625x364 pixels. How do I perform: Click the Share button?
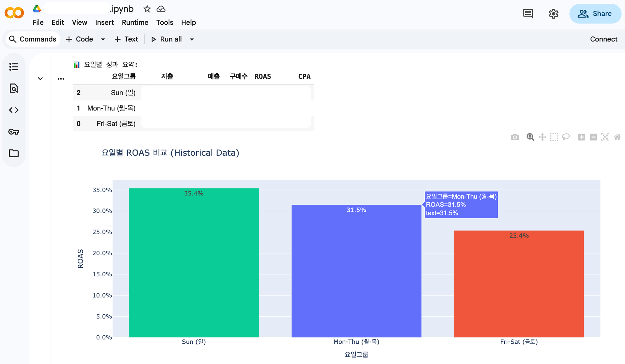tap(595, 14)
